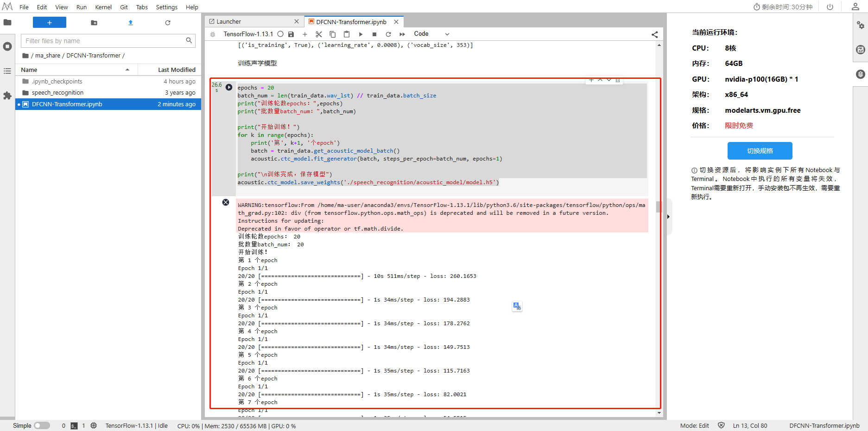Screen dimensions: 868x431
Task: Dismiss the output warning with the X icon
Action: pyautogui.click(x=226, y=202)
